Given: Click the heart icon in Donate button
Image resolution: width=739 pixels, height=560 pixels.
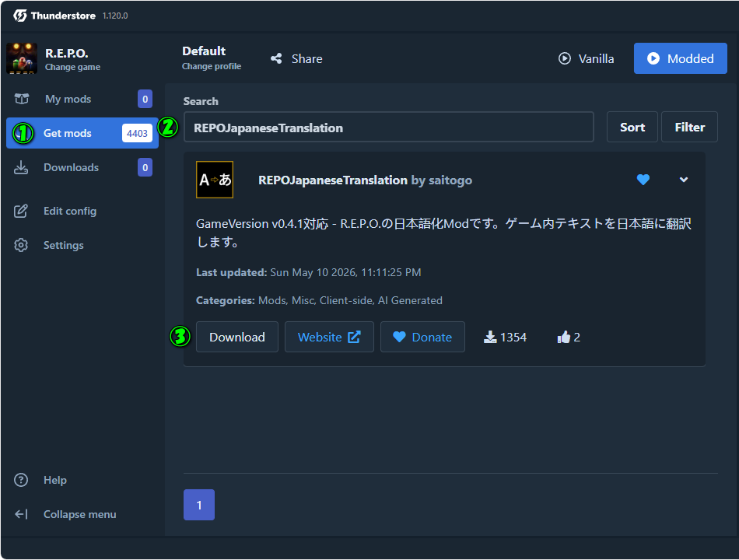Looking at the screenshot, I should pos(399,337).
